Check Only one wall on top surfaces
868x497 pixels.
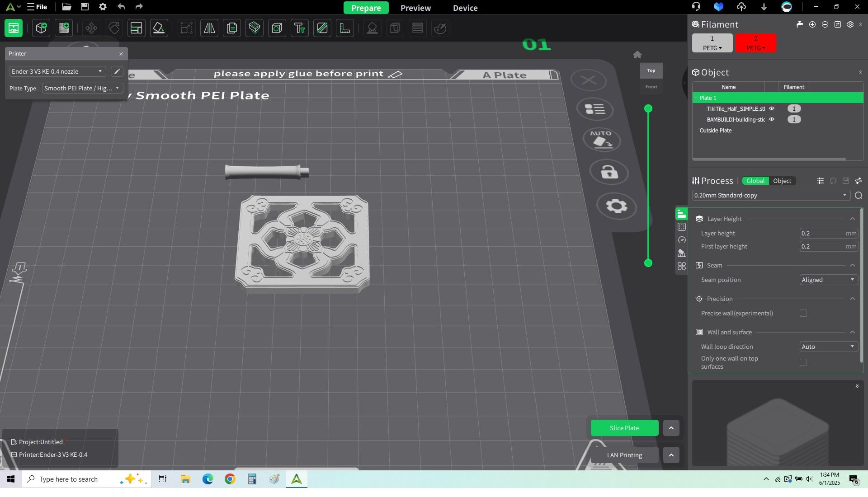(x=803, y=362)
